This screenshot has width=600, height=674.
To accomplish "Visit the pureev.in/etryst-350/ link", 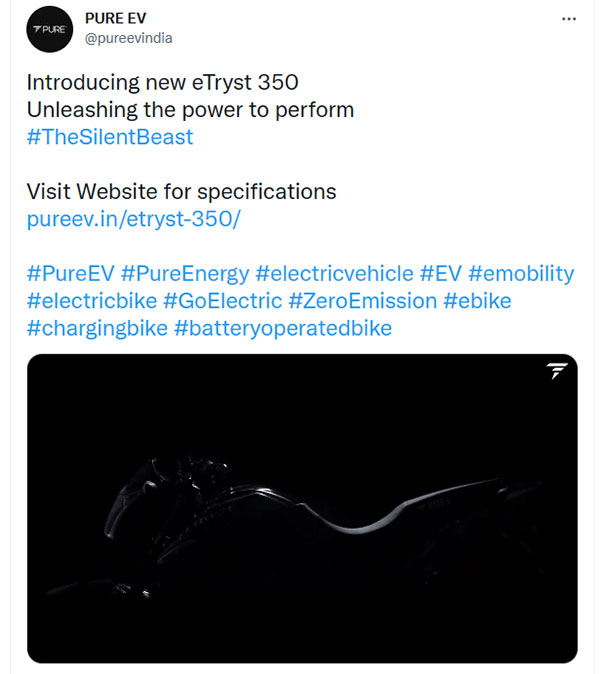I will 134,219.
